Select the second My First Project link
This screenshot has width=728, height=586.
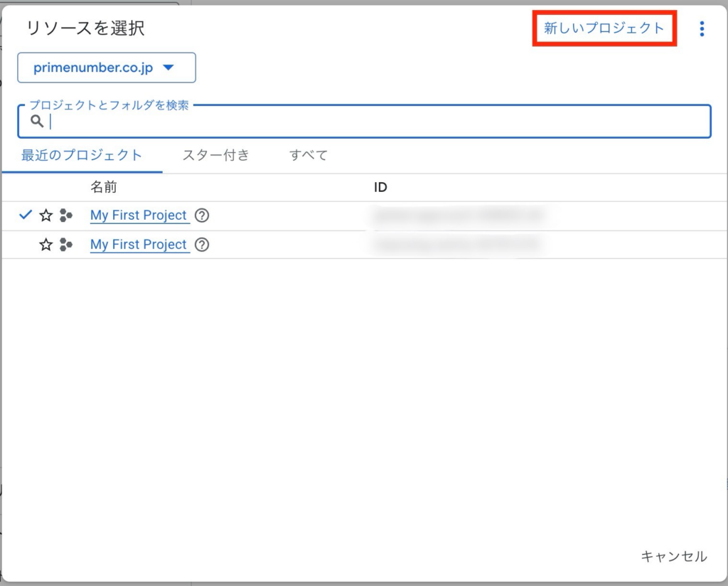click(139, 245)
